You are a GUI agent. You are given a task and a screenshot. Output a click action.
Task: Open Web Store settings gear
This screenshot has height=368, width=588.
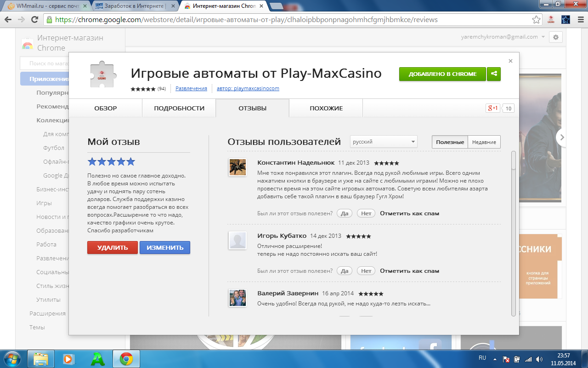[x=556, y=37]
